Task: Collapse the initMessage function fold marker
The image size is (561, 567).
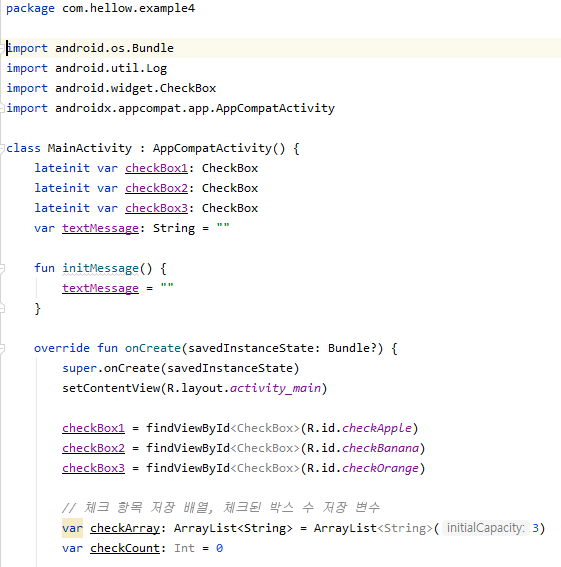Action: 2,268
